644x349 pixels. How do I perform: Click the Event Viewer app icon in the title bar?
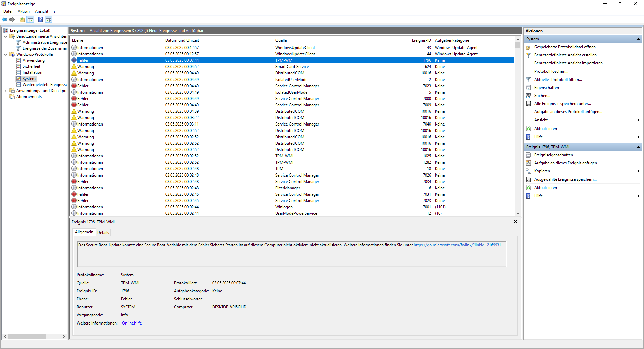click(4, 4)
